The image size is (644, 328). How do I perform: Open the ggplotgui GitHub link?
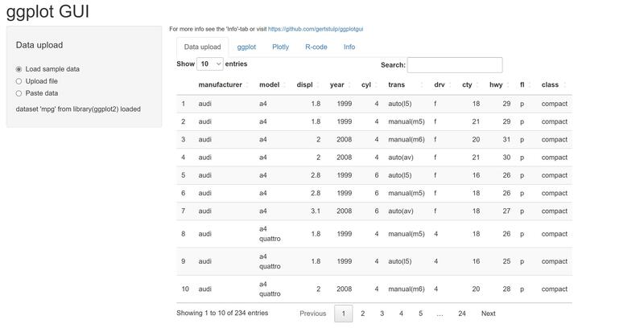[x=316, y=29]
